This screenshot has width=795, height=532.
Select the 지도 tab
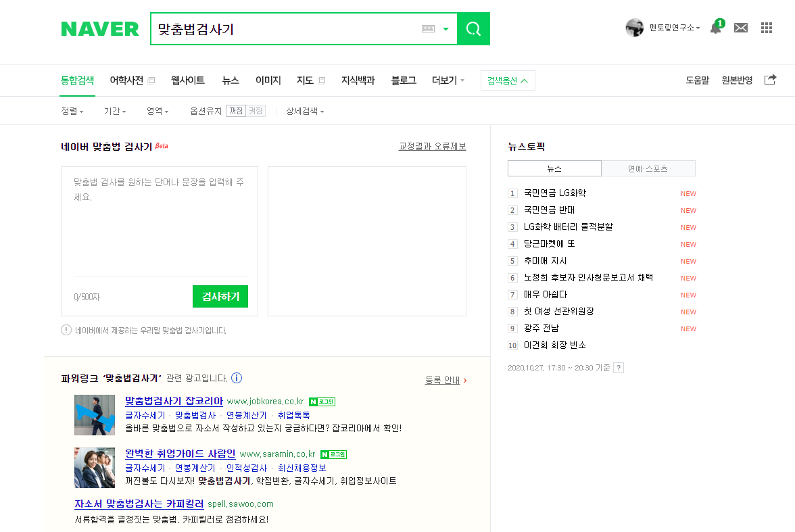[x=305, y=80]
